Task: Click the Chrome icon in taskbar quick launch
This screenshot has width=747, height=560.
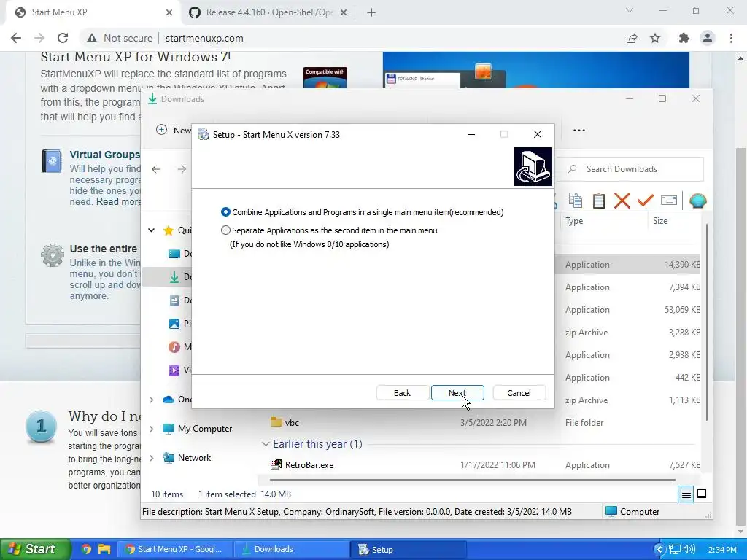Action: [x=86, y=549]
